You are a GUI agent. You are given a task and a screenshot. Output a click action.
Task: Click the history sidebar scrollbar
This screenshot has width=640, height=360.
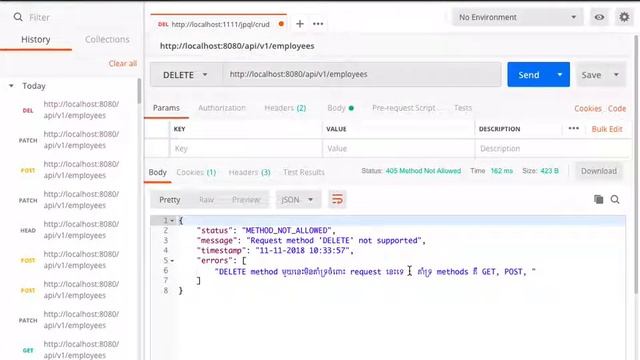point(139,91)
